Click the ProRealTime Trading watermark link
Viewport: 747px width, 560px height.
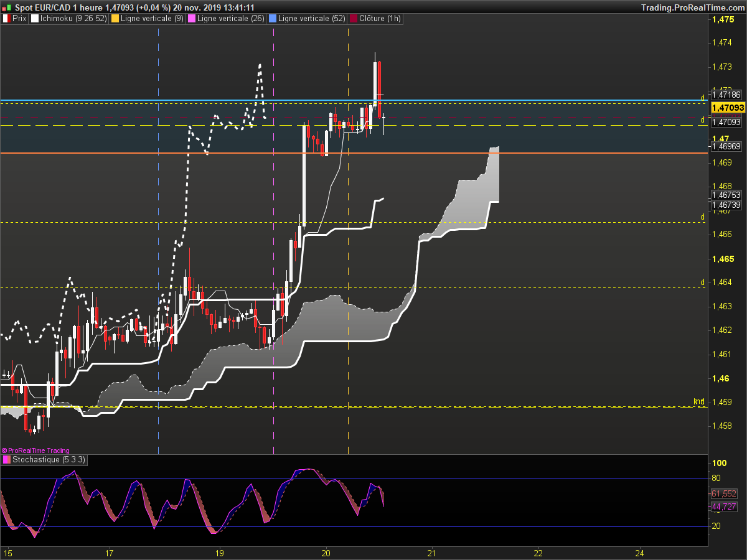tap(35, 450)
